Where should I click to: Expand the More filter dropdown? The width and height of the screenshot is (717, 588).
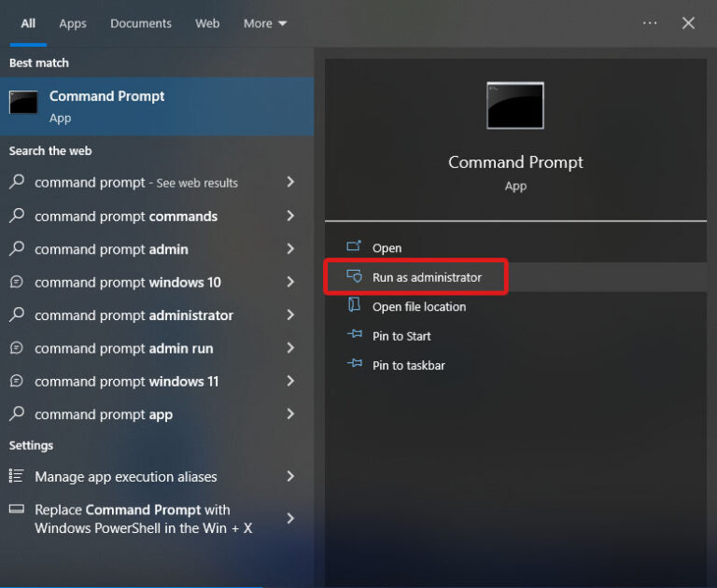click(x=265, y=23)
